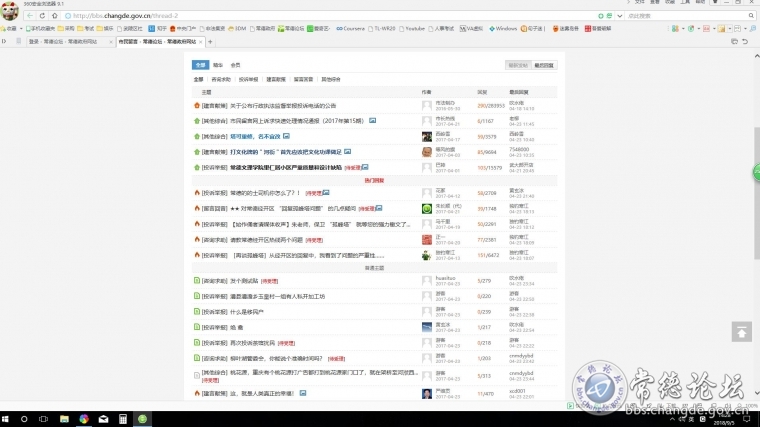This screenshot has width=760, height=427.
Task: Open the Coursera bookmark
Action: tap(350, 29)
